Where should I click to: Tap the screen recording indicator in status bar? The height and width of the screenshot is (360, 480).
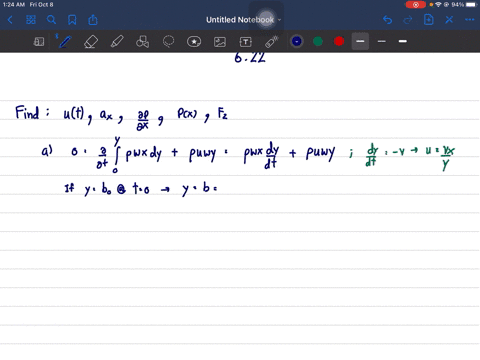pyautogui.click(x=415, y=5)
